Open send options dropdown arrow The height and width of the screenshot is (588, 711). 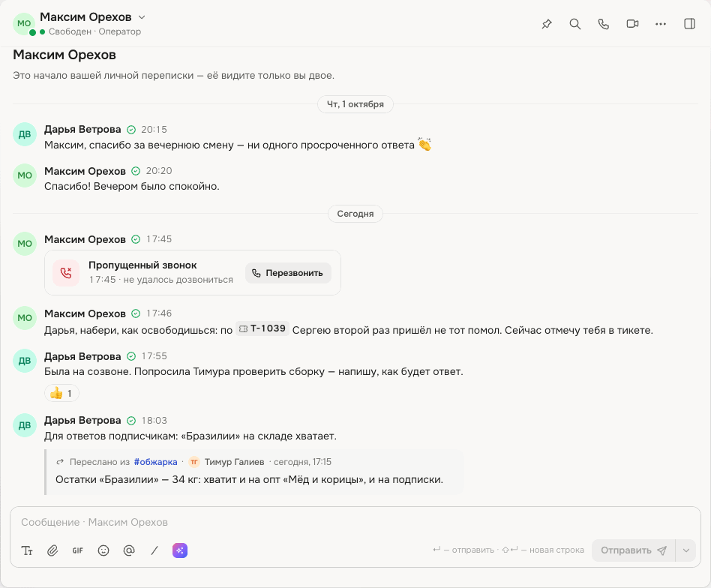coord(686,550)
